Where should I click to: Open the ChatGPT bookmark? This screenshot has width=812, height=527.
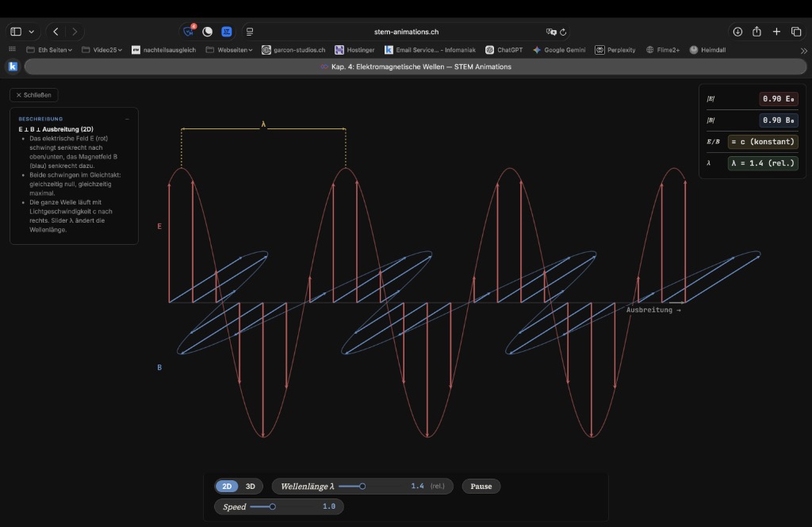[504, 50]
